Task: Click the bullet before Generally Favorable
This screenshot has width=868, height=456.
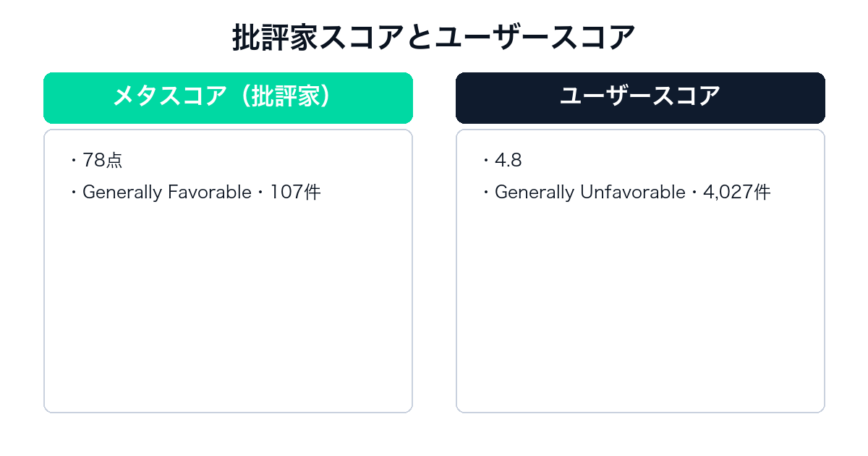Action: pyautogui.click(x=74, y=193)
